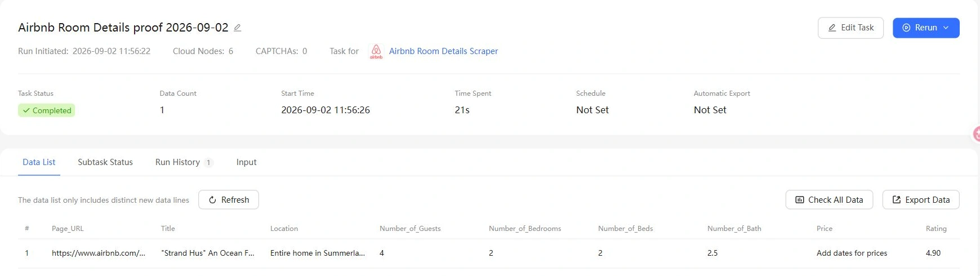Click the "Strand Hus" title cell
The image size is (980, 276).
[208, 253]
